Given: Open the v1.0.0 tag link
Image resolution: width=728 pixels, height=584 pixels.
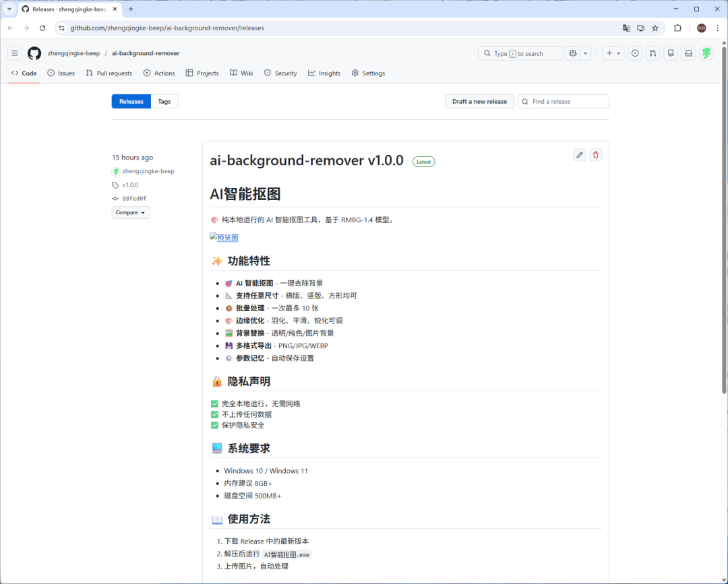Looking at the screenshot, I should 130,185.
